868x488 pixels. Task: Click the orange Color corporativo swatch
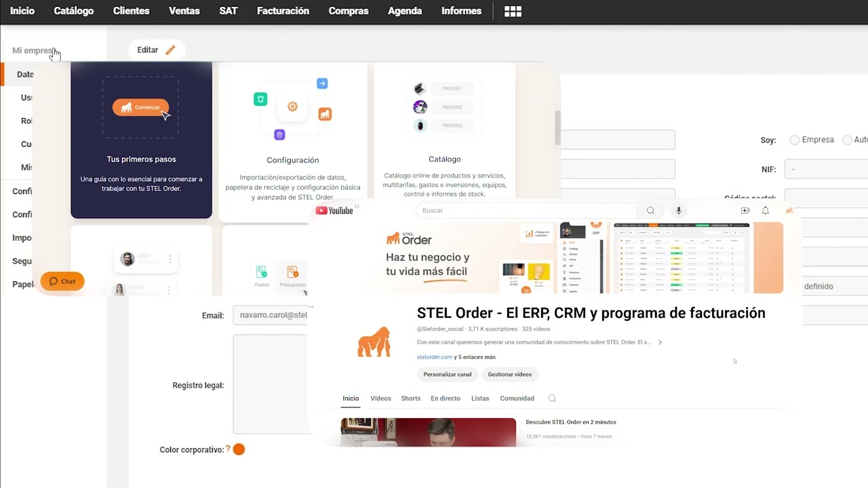tap(239, 449)
